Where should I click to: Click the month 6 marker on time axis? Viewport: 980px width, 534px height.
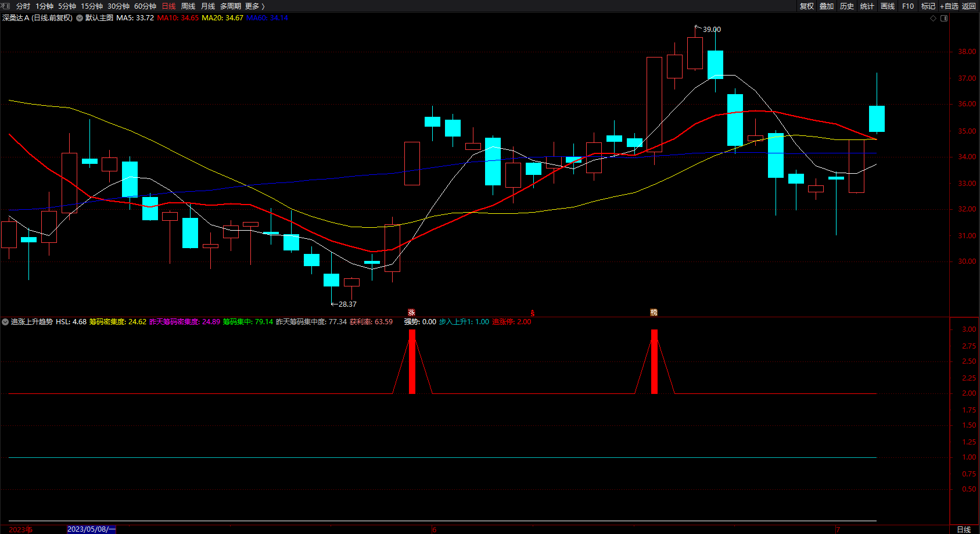434,529
